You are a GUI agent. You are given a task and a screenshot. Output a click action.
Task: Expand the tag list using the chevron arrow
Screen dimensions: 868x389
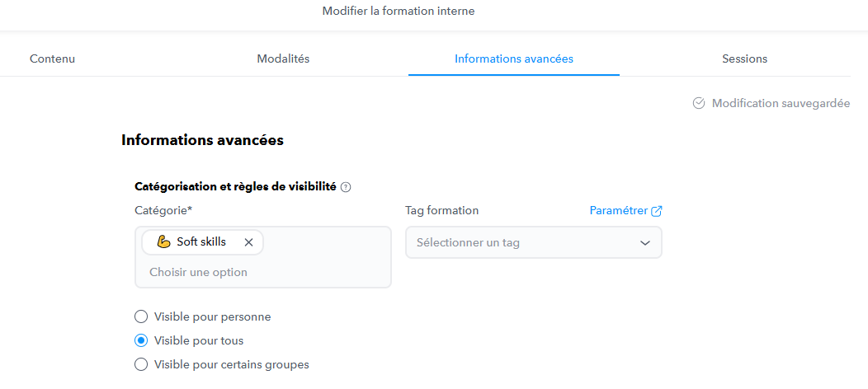645,242
